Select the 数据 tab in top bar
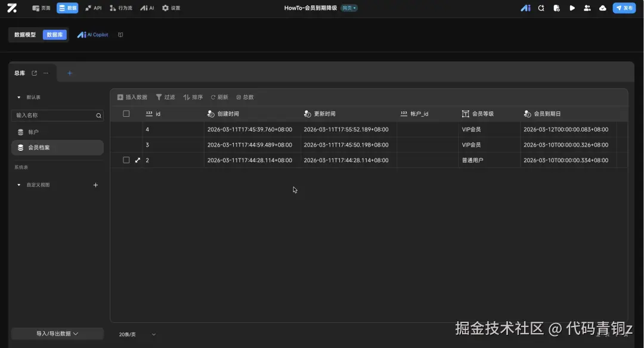The height and width of the screenshot is (348, 644). (x=67, y=8)
